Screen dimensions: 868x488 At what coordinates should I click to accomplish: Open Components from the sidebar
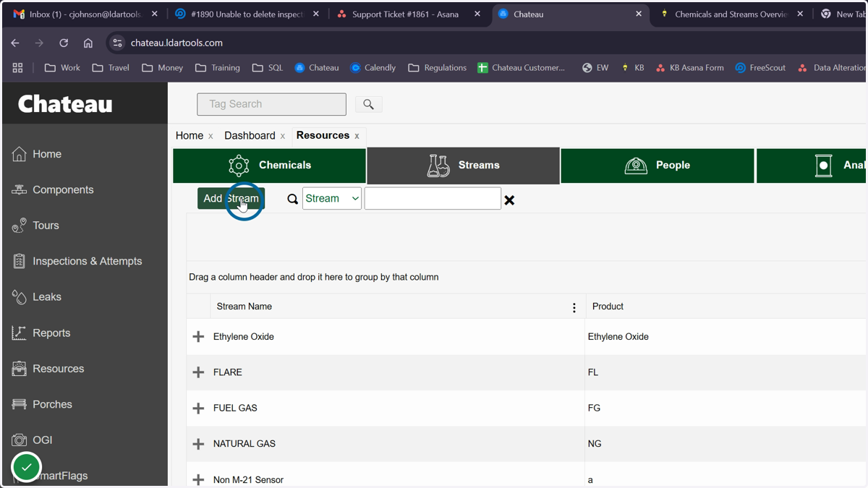(x=63, y=189)
